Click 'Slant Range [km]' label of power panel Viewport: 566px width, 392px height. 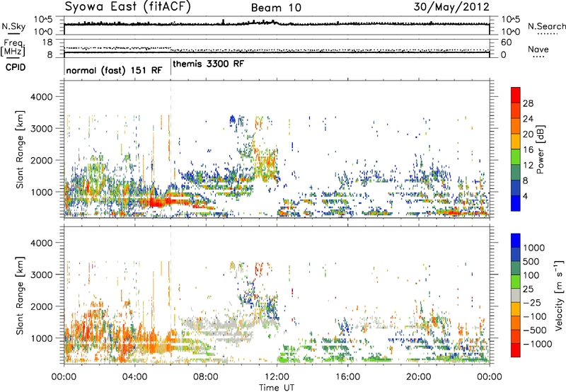[x=20, y=149]
